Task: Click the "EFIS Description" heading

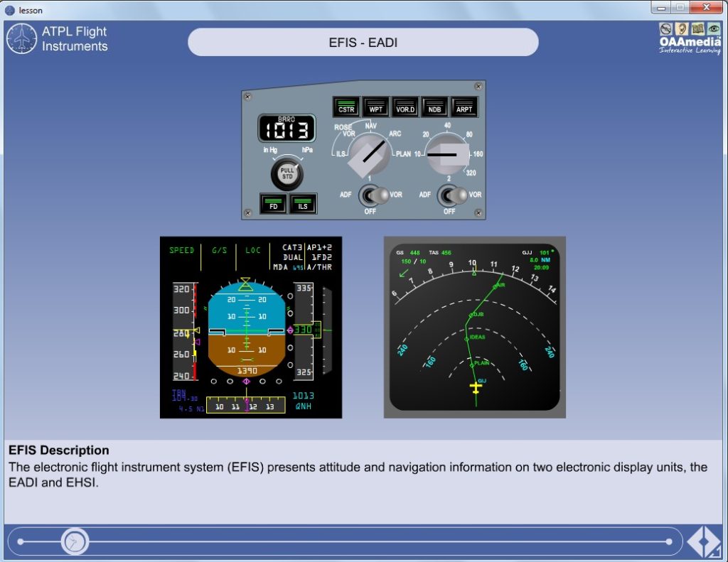Action: [x=59, y=450]
